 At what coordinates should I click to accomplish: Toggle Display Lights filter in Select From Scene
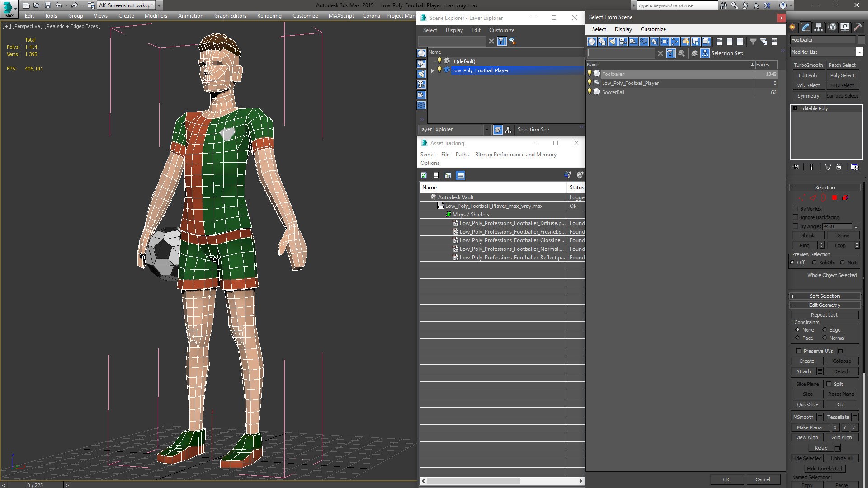tap(613, 42)
